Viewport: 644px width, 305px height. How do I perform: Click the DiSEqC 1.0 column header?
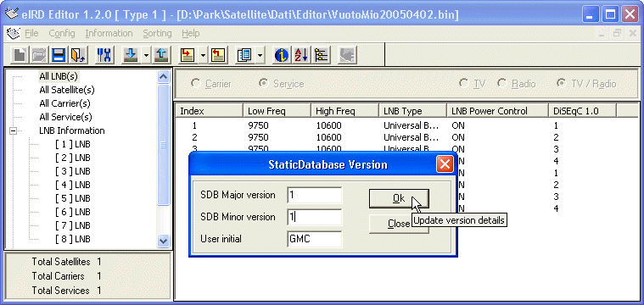click(x=582, y=111)
